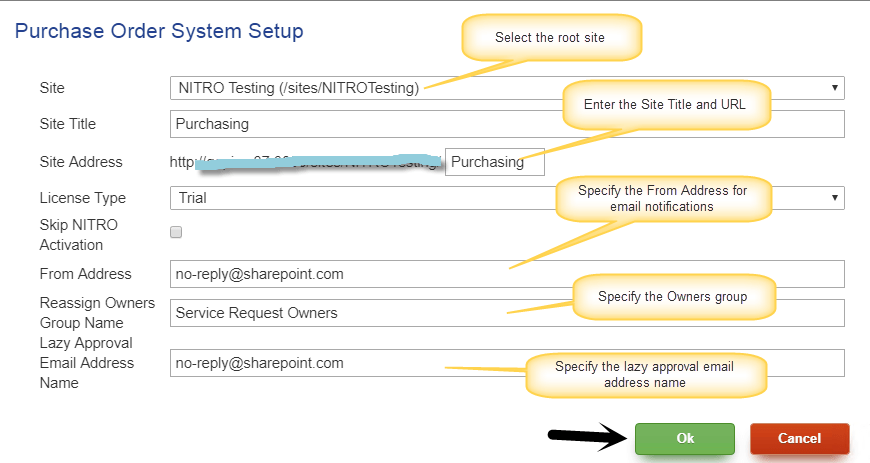
Task: Click the From Address email notifications callout
Action: tap(663, 199)
